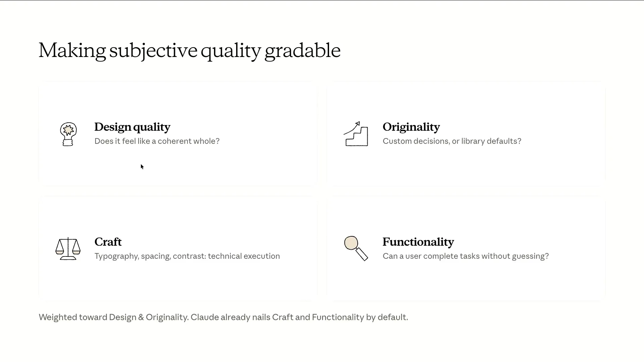Click the arrow tip of the Originality stairs icon
644x362 pixels.
coord(358,123)
